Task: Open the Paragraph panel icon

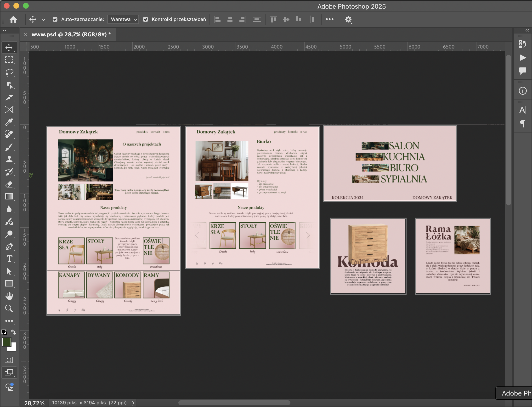Action: coord(522,124)
